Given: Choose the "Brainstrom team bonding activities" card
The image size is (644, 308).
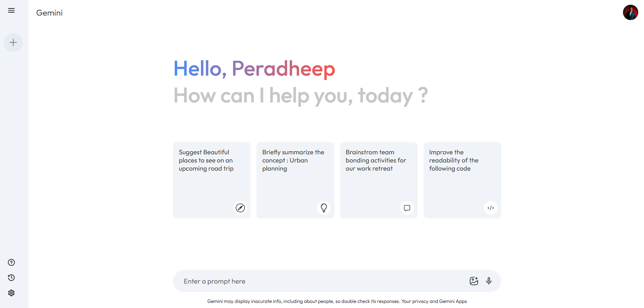Looking at the screenshot, I should (378, 180).
